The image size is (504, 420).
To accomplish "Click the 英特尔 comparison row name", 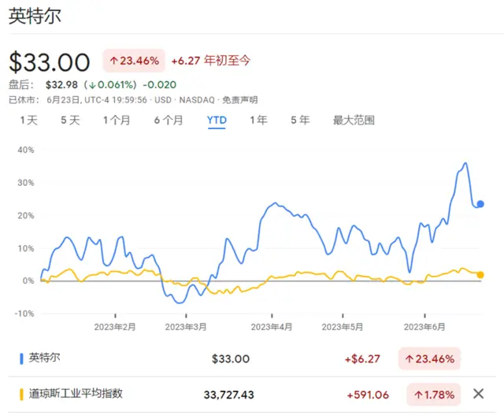I will (44, 358).
